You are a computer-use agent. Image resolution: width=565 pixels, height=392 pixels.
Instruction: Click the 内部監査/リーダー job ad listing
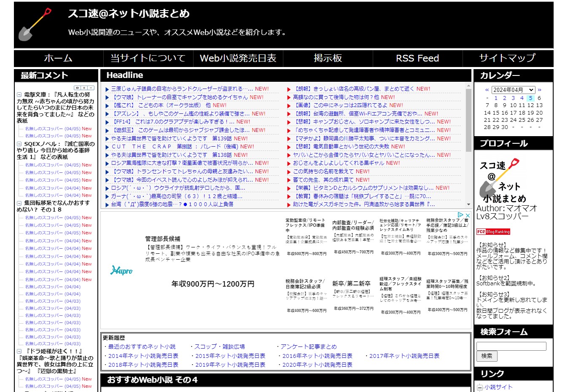(353, 225)
